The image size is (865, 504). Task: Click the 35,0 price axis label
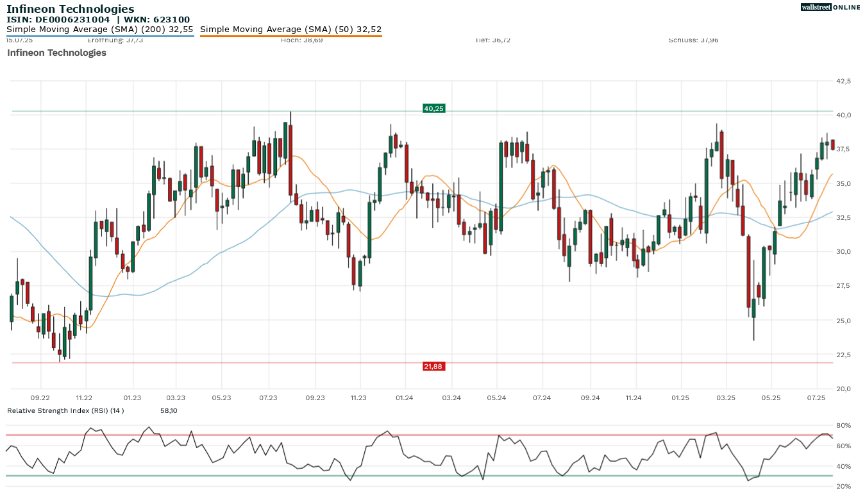coord(843,183)
